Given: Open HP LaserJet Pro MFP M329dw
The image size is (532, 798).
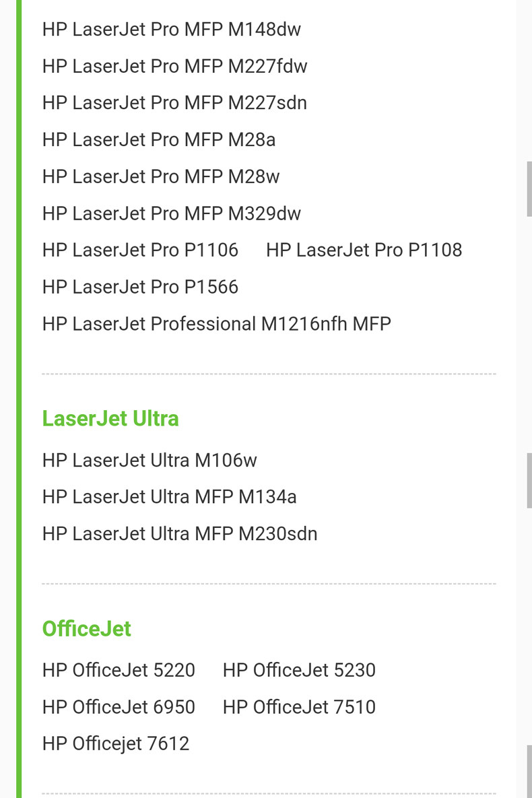Looking at the screenshot, I should (171, 213).
